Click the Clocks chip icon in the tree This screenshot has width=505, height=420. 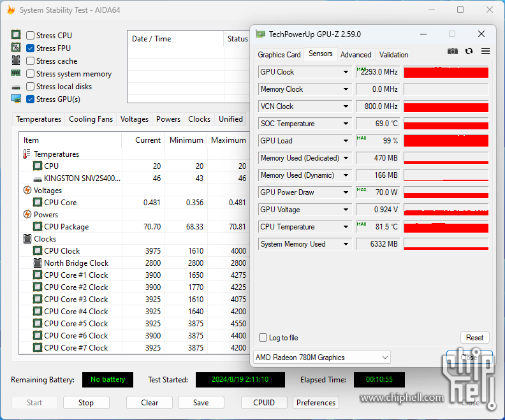coord(27,238)
